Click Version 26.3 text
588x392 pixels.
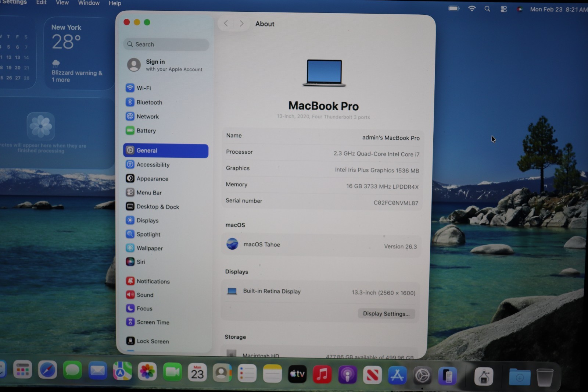pos(400,246)
